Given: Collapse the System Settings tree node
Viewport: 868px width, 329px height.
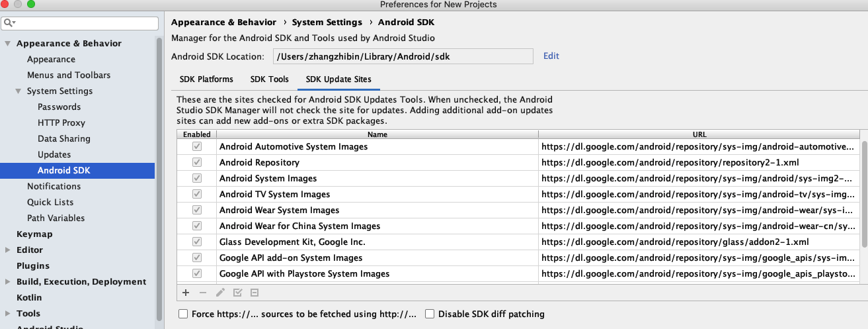Looking at the screenshot, I should pos(19,91).
